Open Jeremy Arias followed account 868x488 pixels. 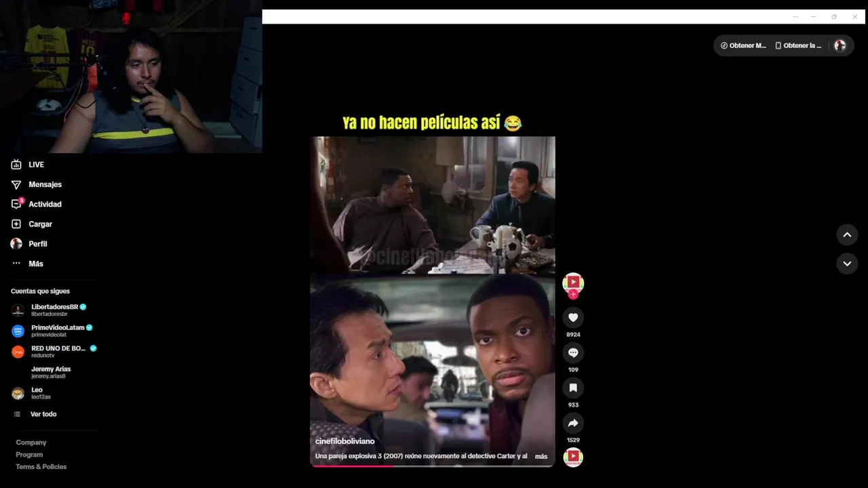51,372
